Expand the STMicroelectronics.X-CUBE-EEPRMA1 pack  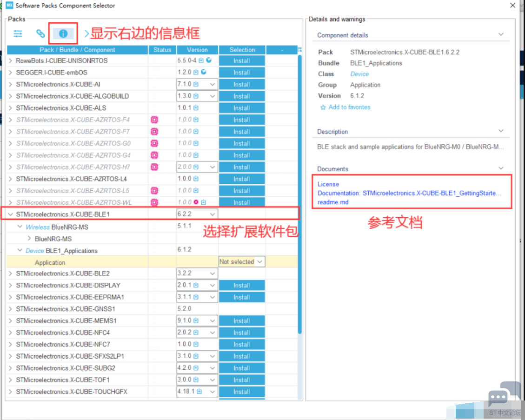[10, 297]
